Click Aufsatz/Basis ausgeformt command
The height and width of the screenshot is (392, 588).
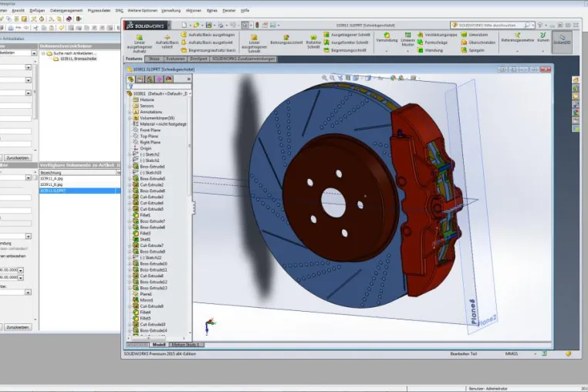click(208, 42)
